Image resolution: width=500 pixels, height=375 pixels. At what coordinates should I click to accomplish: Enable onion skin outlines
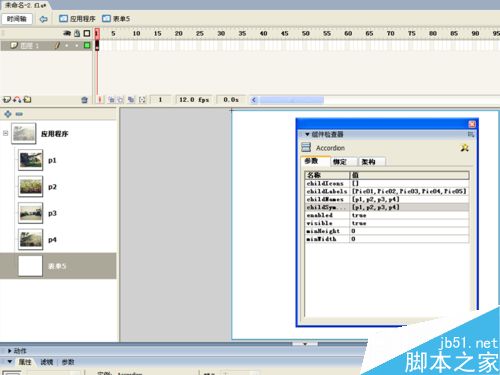[x=120, y=100]
